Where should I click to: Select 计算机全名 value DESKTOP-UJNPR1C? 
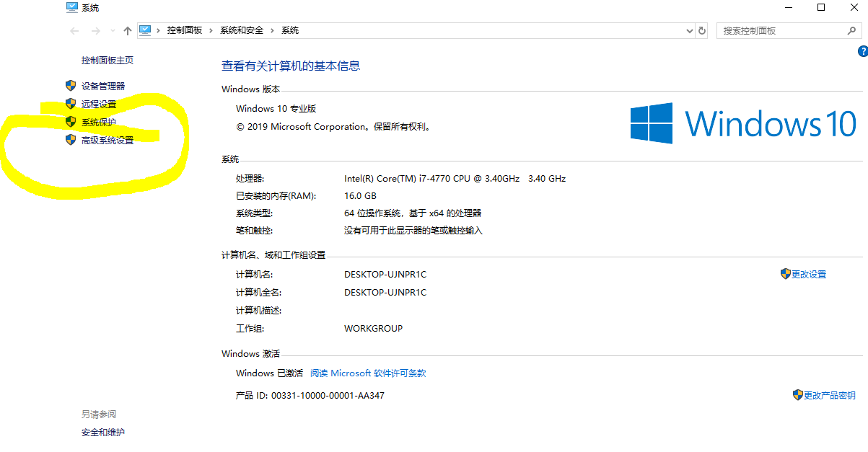click(x=385, y=293)
